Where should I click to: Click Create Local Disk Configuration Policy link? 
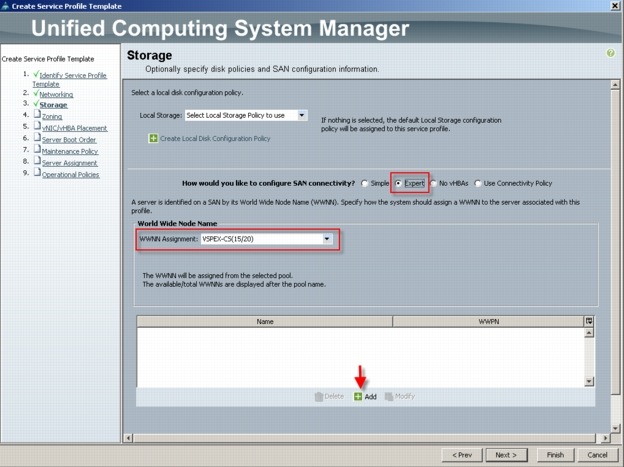tap(215, 139)
